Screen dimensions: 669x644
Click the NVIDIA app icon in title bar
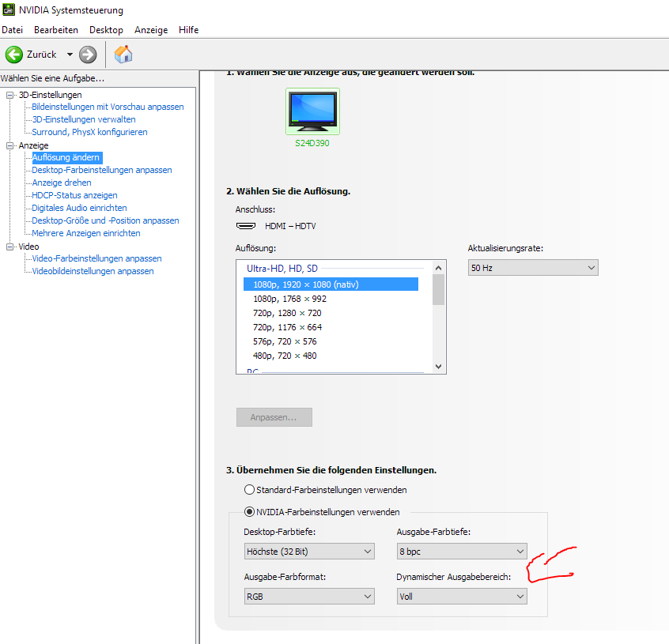(x=9, y=9)
